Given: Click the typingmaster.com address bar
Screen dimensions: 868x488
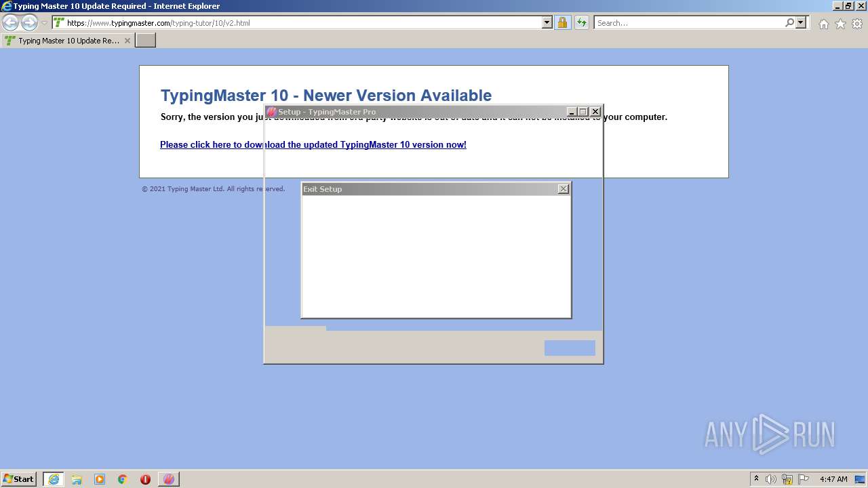Looking at the screenshot, I should (x=297, y=23).
